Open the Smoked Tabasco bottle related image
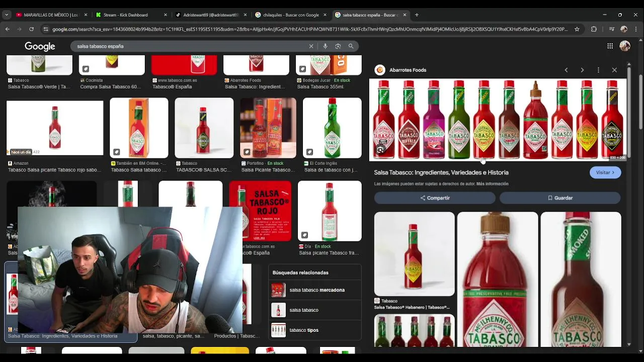Viewport: 644px width, 362px height. click(581, 279)
